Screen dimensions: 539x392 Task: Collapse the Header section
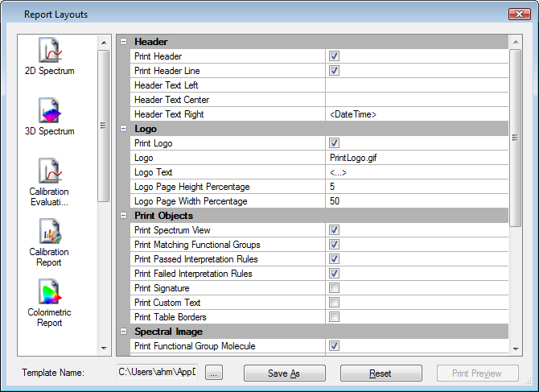coord(123,42)
